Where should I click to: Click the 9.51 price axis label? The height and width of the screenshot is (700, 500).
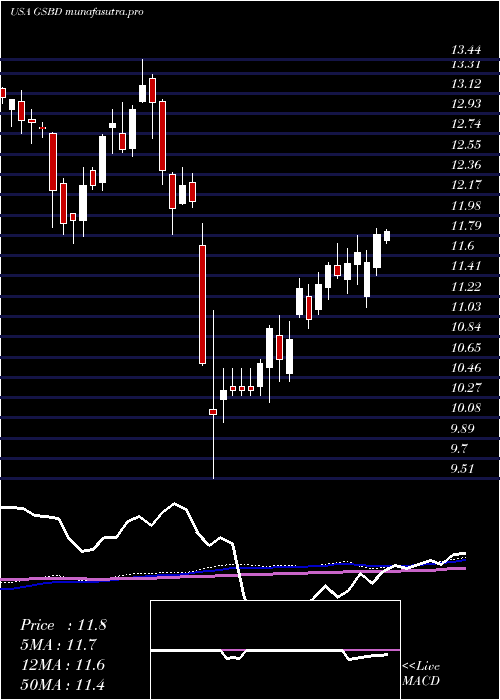point(464,469)
